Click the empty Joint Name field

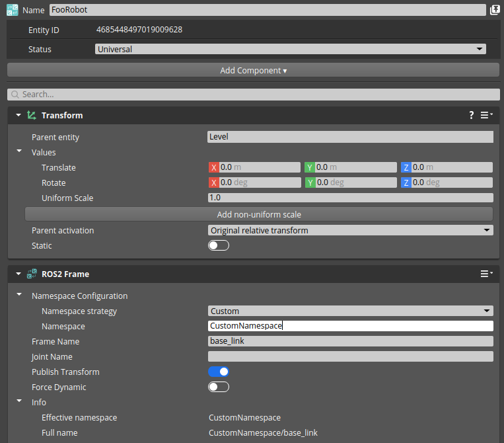click(350, 356)
